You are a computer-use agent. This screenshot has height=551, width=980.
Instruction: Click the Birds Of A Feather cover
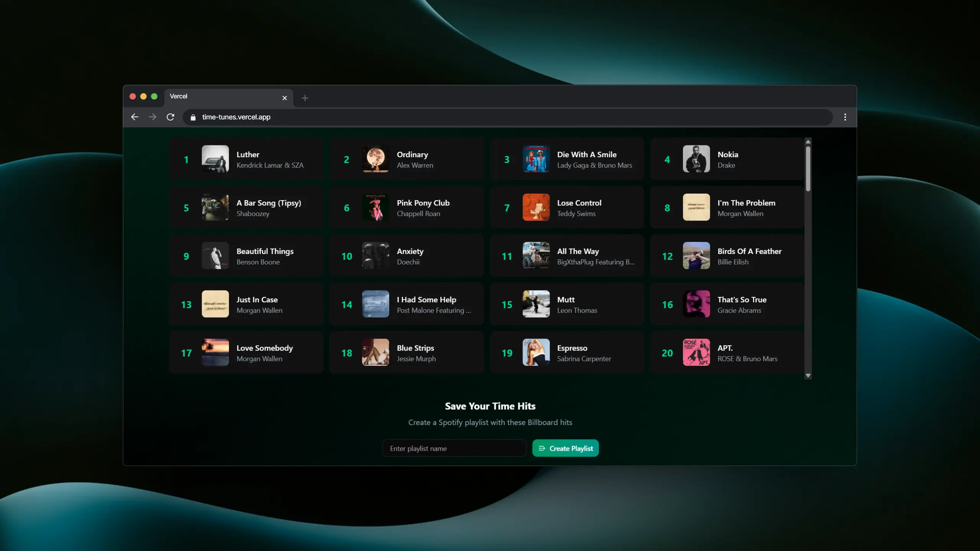(x=696, y=256)
